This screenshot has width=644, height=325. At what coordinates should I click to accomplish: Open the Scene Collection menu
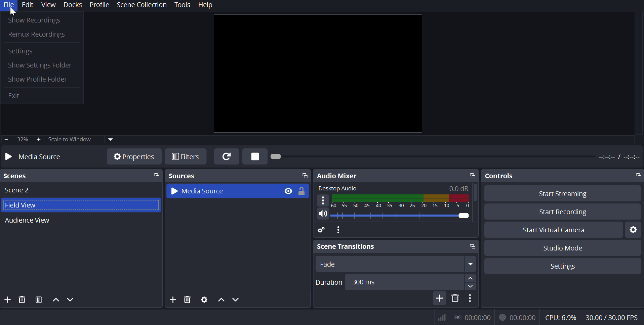pos(142,5)
